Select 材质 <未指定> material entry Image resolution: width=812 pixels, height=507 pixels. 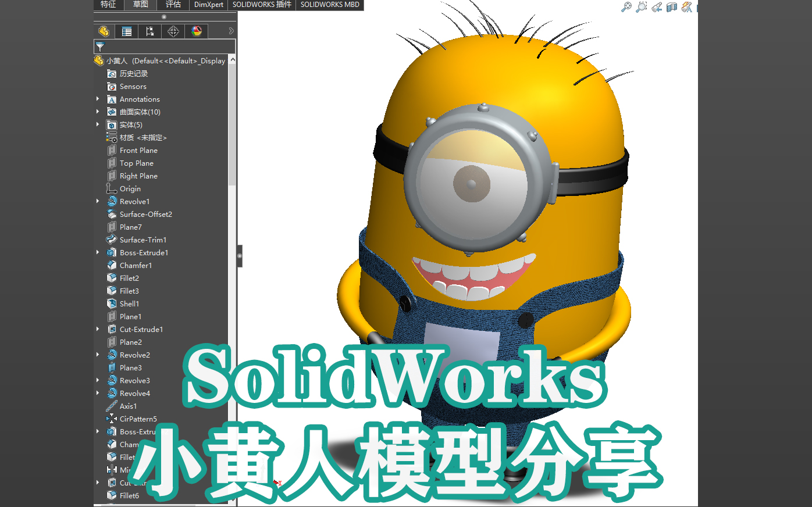(x=143, y=138)
